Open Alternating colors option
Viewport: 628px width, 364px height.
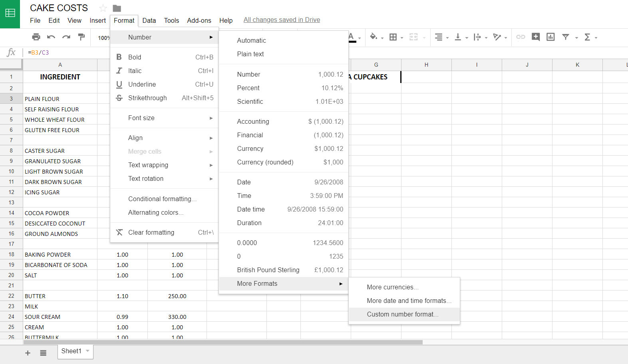tap(164, 213)
